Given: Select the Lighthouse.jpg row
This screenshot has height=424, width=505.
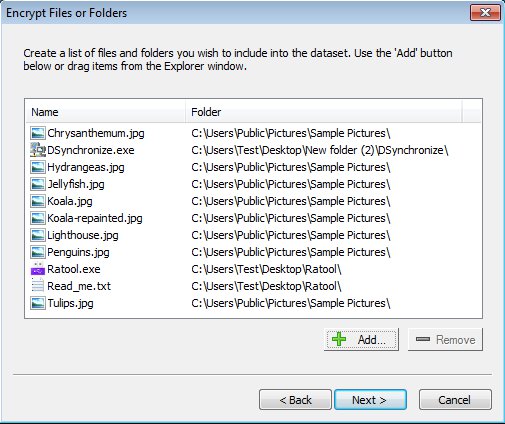Looking at the screenshot, I should point(253,235).
